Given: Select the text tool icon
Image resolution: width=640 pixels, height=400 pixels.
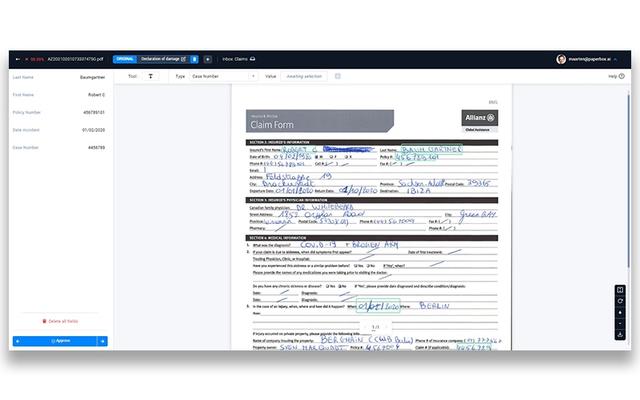Looking at the screenshot, I should click(x=151, y=76).
